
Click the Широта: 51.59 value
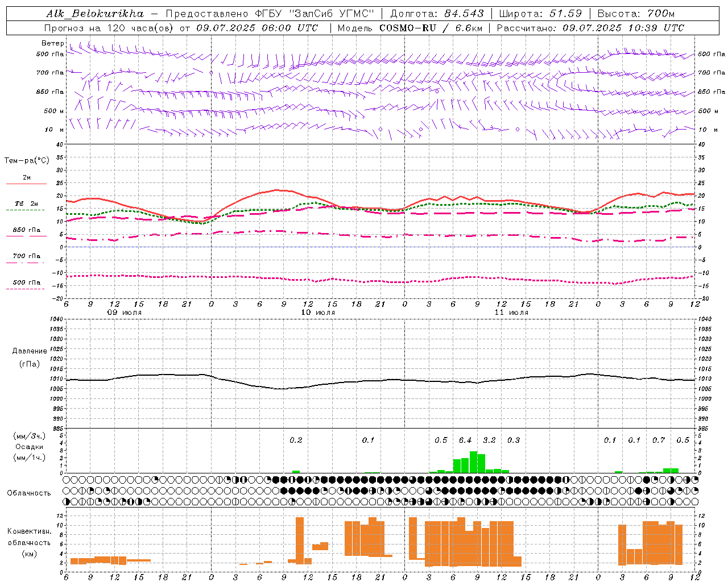click(540, 14)
